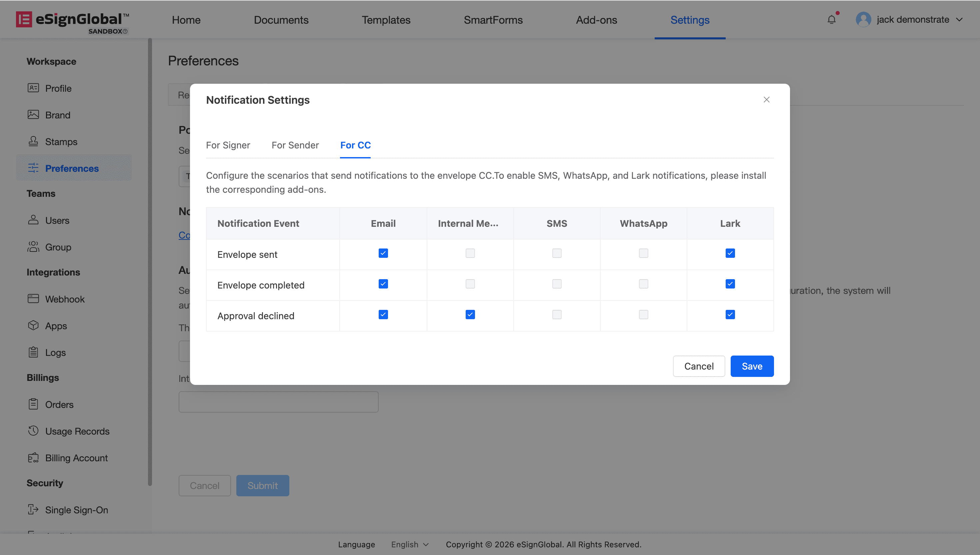This screenshot has width=980, height=555.
Task: Close the Notification Settings dialog
Action: [766, 99]
